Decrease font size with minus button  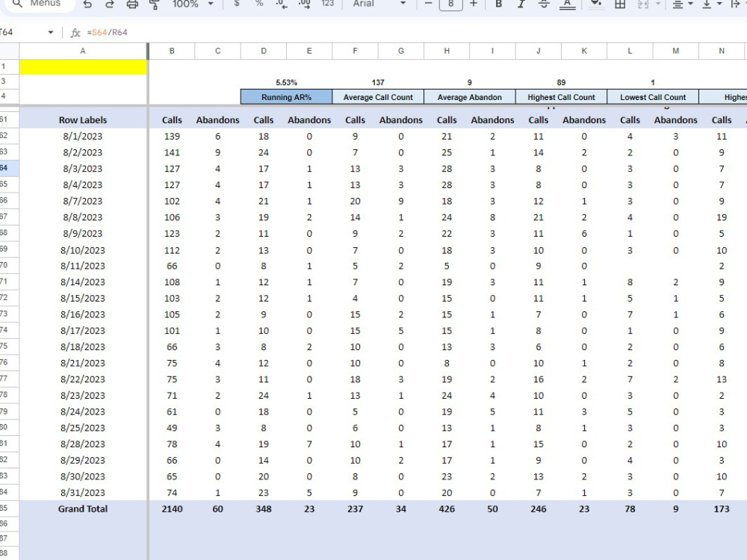click(428, 4)
